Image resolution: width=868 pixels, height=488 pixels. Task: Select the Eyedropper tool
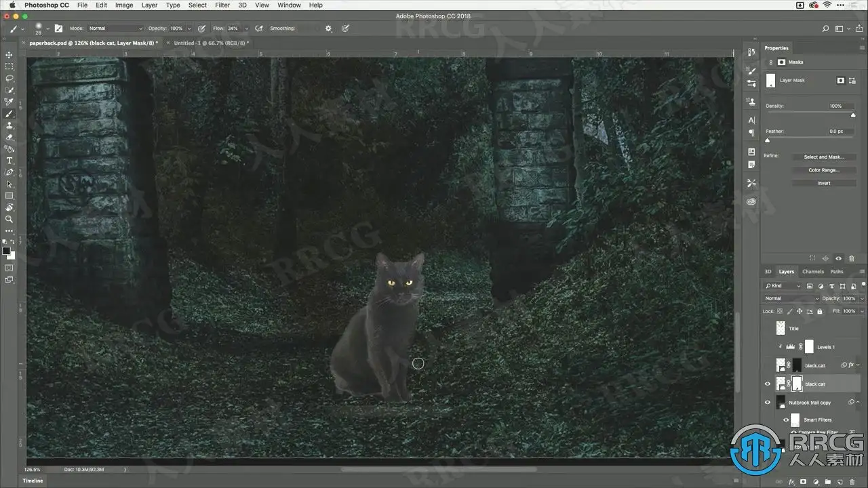(9, 102)
